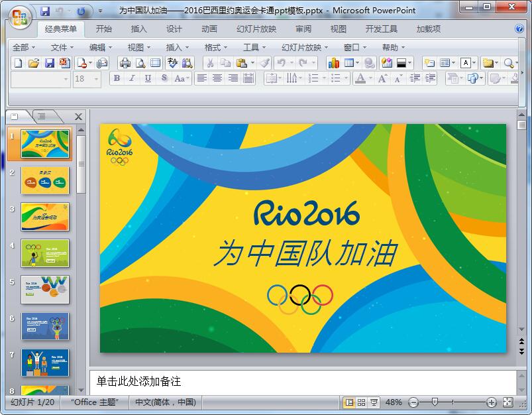This screenshot has height=415, width=532.
Task: Toggle underline formatting
Action: tap(148, 79)
